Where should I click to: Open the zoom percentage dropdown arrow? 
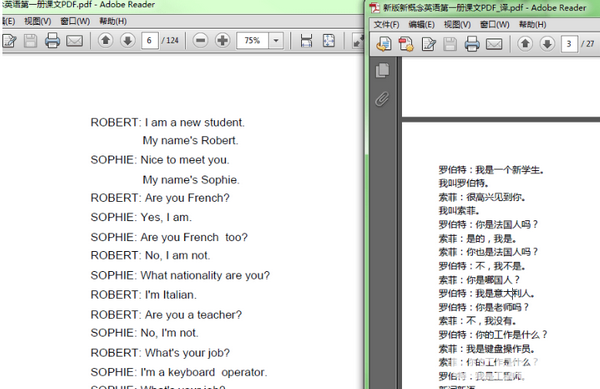coord(276,40)
